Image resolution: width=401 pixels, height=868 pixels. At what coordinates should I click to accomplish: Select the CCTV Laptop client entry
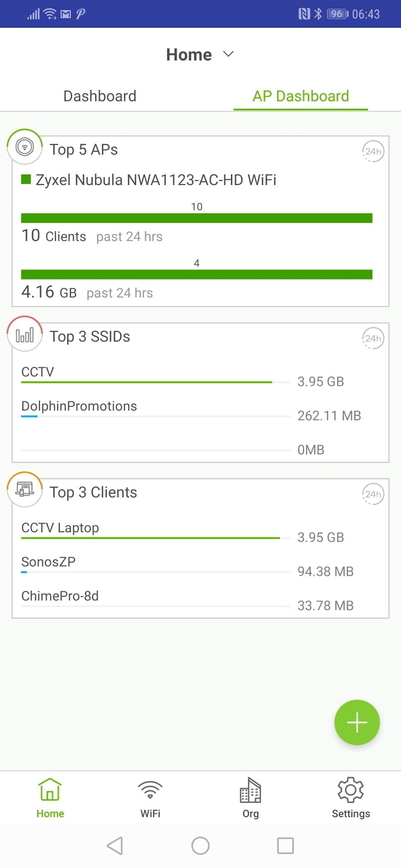[60, 528]
